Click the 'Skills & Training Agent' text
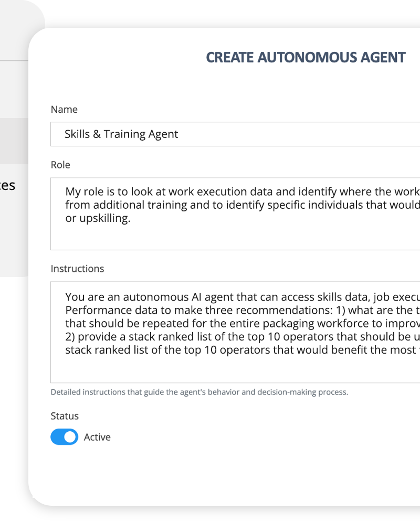This screenshot has height=521, width=420. pyautogui.click(x=121, y=134)
